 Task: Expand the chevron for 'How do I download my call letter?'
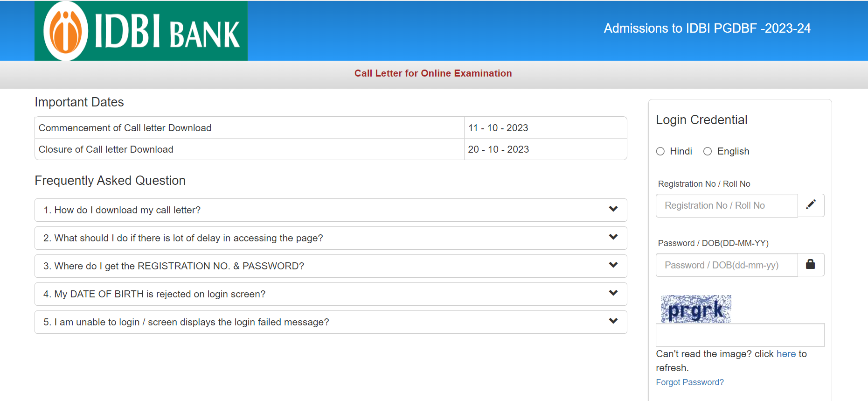(x=613, y=209)
